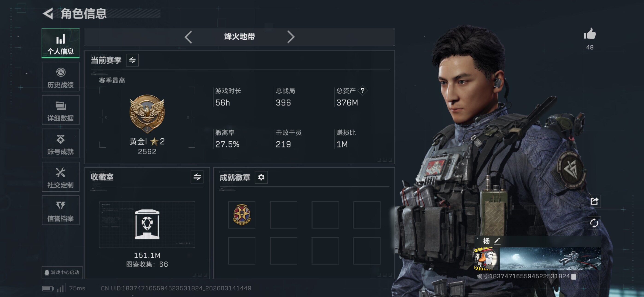Viewport: 644px width, 297px height.
Task: Click the thumbs-up like icon
Action: pos(590,34)
